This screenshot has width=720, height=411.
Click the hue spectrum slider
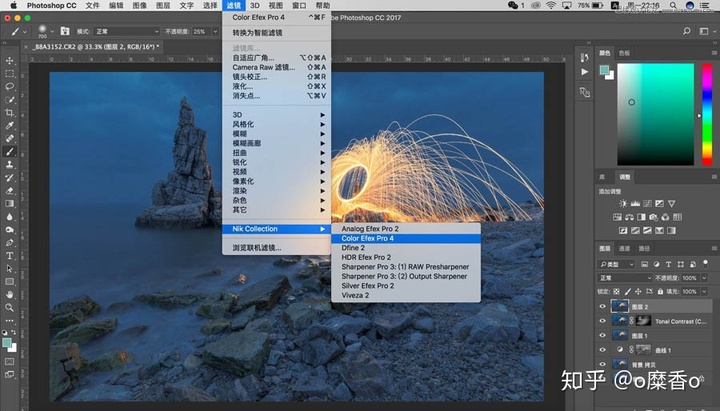click(707, 114)
